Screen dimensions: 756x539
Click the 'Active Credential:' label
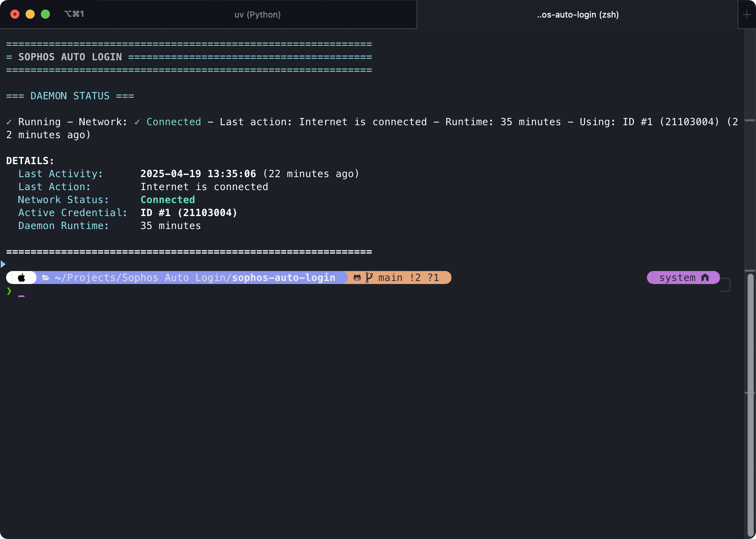73,213
